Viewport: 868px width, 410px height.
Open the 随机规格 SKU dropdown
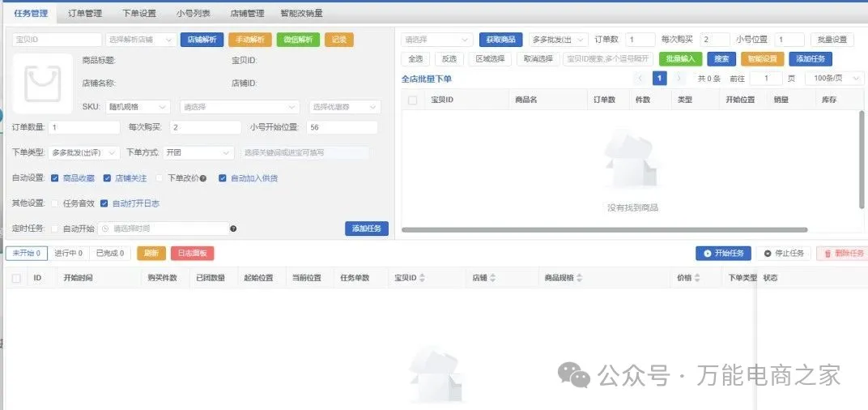[137, 107]
